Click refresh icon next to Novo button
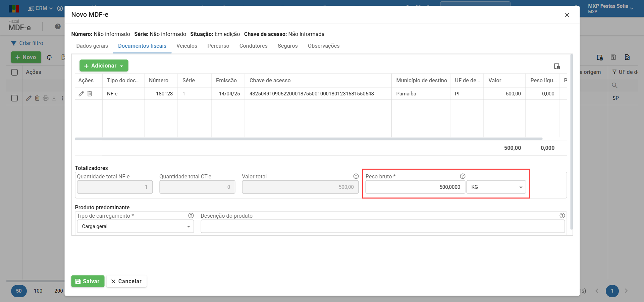Viewport: 644px width, 302px height. (x=49, y=57)
